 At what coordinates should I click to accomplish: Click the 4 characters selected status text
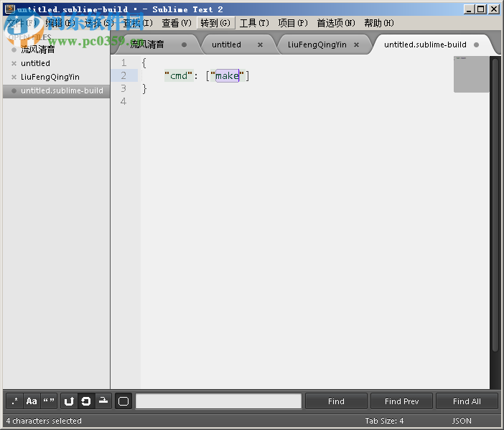point(44,421)
